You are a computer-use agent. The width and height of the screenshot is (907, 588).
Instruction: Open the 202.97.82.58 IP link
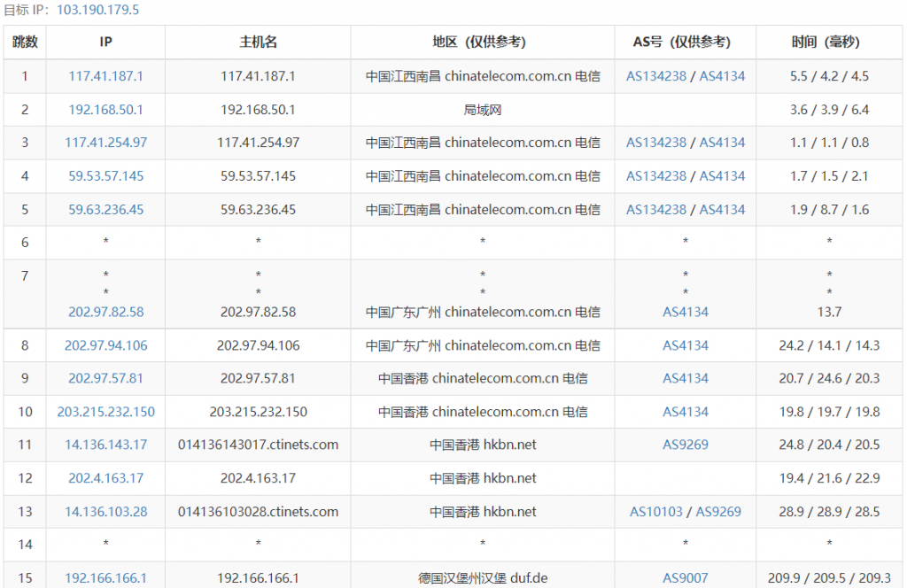[105, 312]
